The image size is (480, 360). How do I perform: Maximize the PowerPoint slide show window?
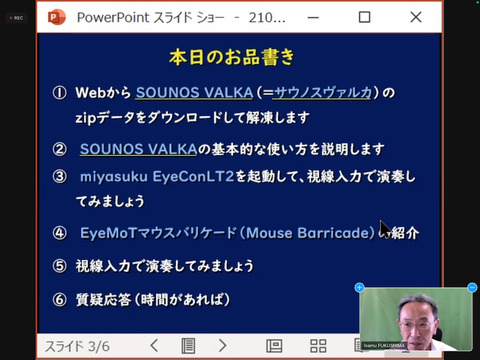(x=364, y=17)
